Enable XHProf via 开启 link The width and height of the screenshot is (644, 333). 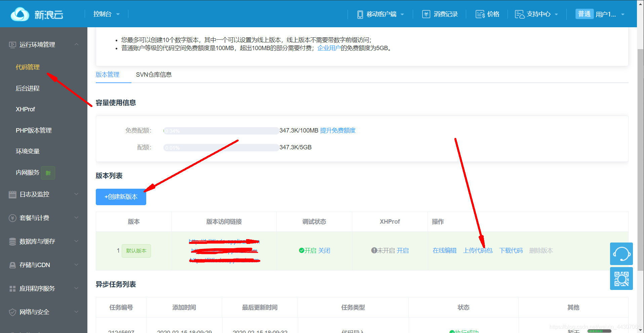click(403, 251)
